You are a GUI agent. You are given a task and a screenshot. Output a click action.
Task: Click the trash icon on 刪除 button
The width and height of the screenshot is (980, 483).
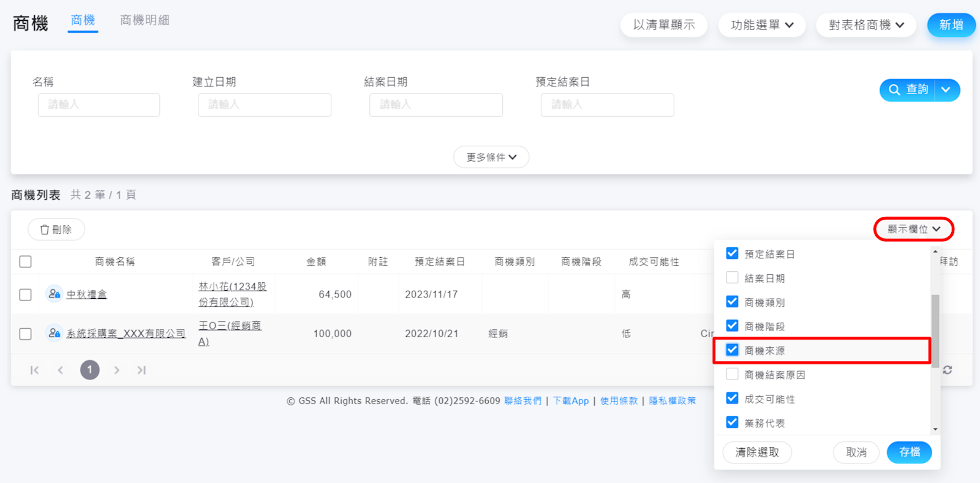pyautogui.click(x=45, y=230)
